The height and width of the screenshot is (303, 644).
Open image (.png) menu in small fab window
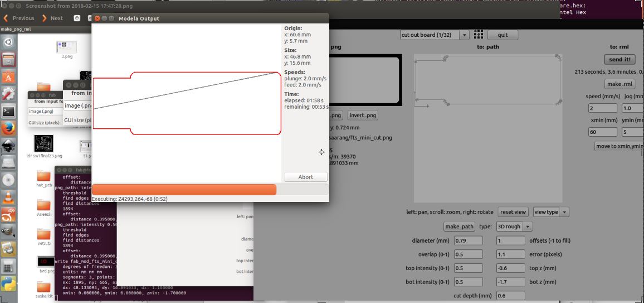coord(45,111)
